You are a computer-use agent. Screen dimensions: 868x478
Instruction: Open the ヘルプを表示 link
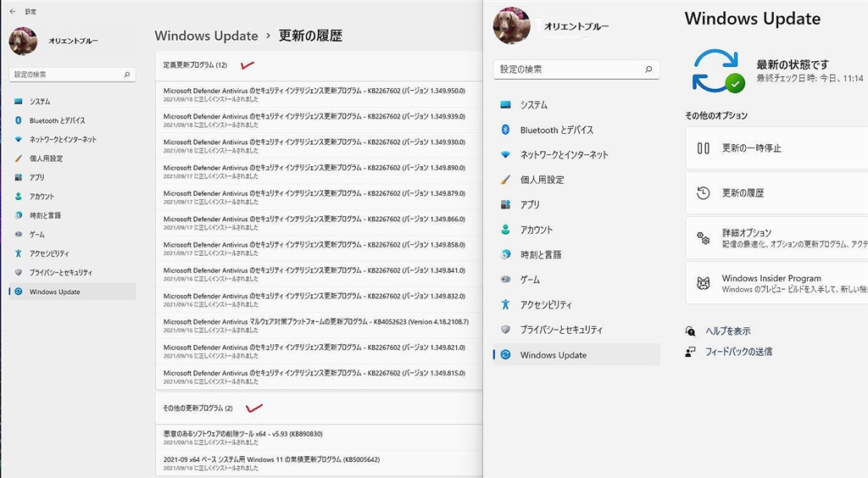[x=728, y=331]
